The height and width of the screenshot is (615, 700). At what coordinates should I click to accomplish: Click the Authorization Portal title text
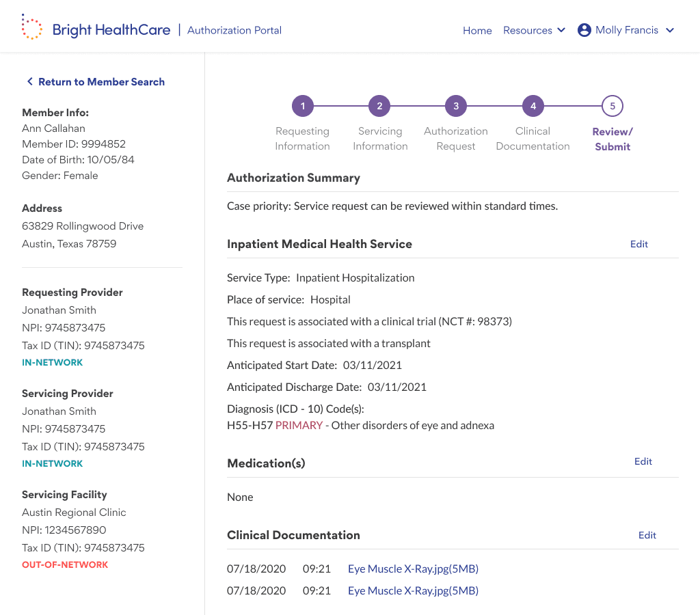coord(234,30)
